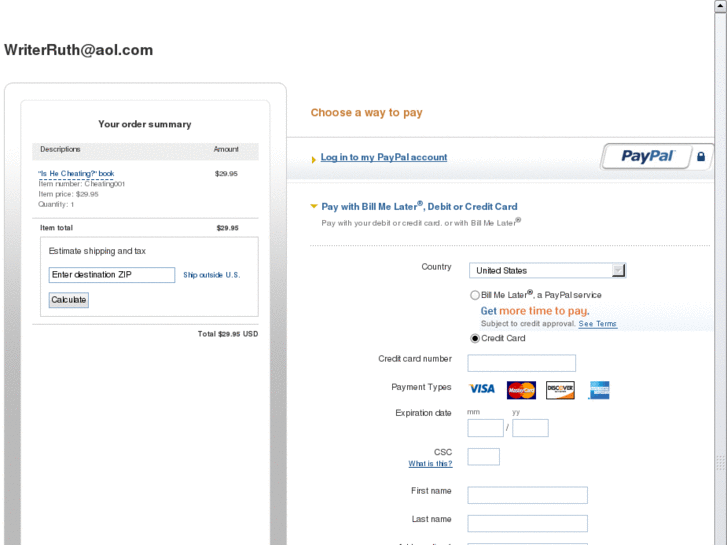Follow the Ship outside U.S. link
Image resolution: width=727 pixels, height=545 pixels.
coord(211,275)
